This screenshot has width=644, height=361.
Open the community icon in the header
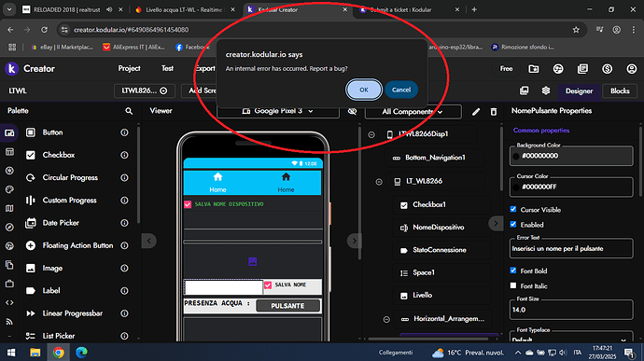[558, 69]
